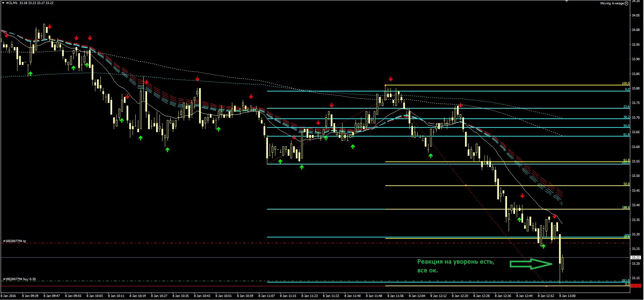Click the sad-face icon beside Moving Average
The height and width of the screenshot is (300, 644).
click(626, 3)
